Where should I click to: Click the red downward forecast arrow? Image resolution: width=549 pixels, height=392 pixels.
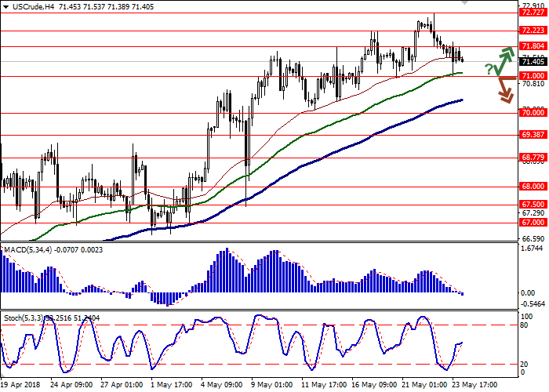pyautogui.click(x=503, y=89)
